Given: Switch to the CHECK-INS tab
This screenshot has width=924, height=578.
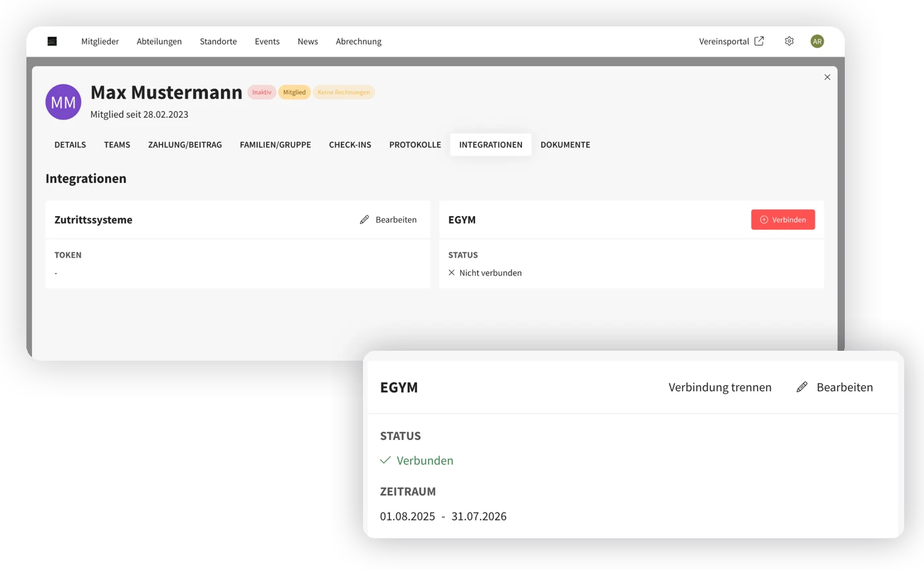Looking at the screenshot, I should tap(350, 145).
